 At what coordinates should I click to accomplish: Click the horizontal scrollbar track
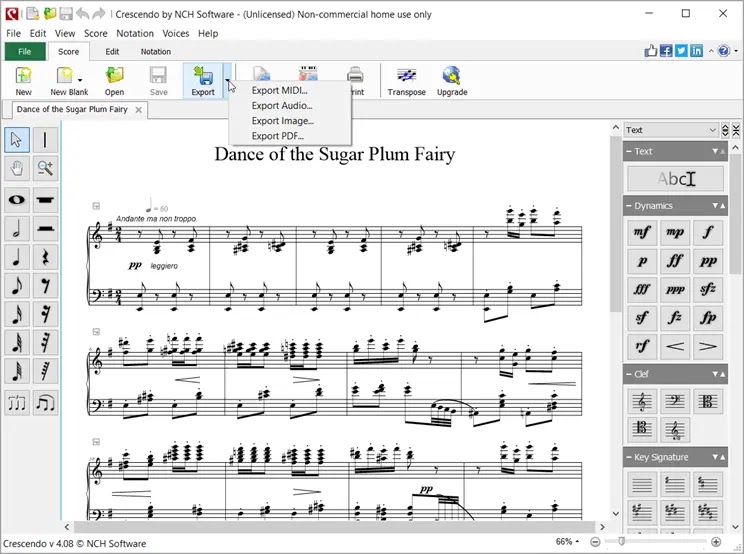[x=334, y=526]
